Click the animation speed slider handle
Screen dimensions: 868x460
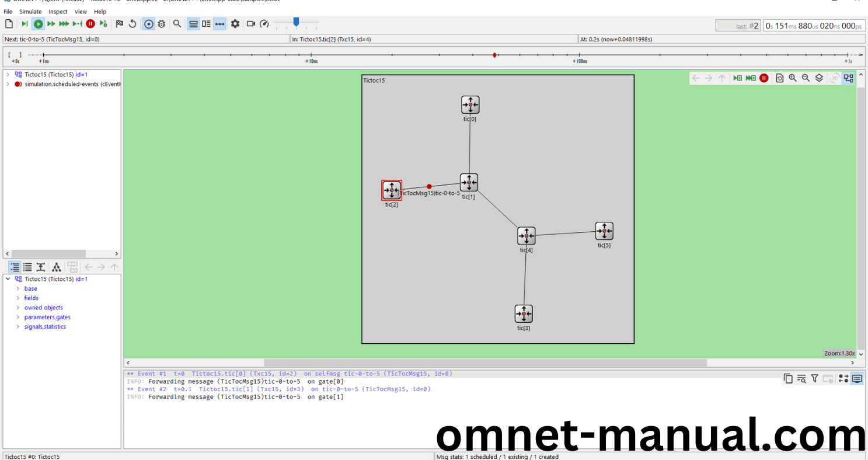(296, 22)
